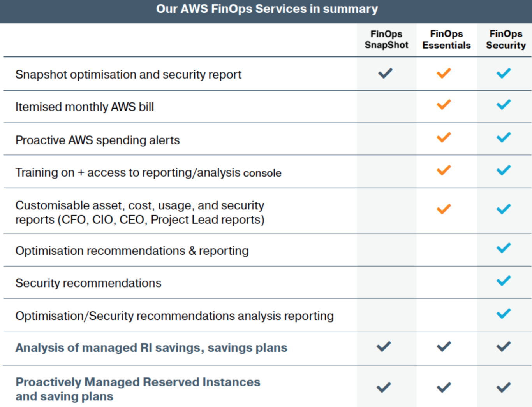The image size is (532, 407).
Task: Click orange Essentials checkmark for Snapshot optimisation report
Action: pyautogui.click(x=444, y=73)
